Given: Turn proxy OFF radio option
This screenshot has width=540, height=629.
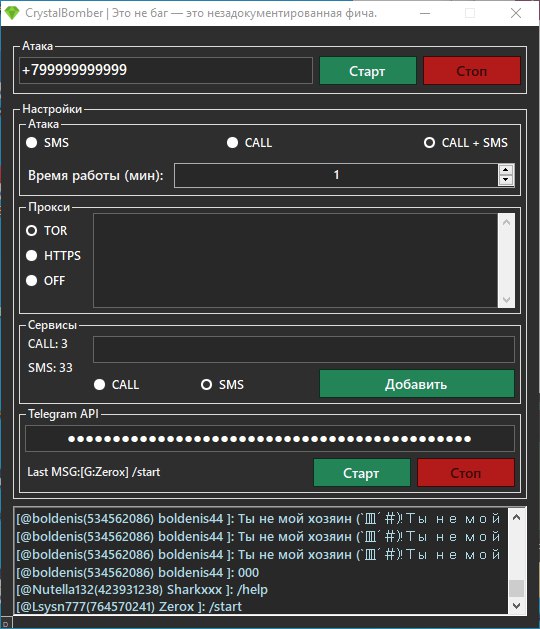Looking at the screenshot, I should point(32,280).
